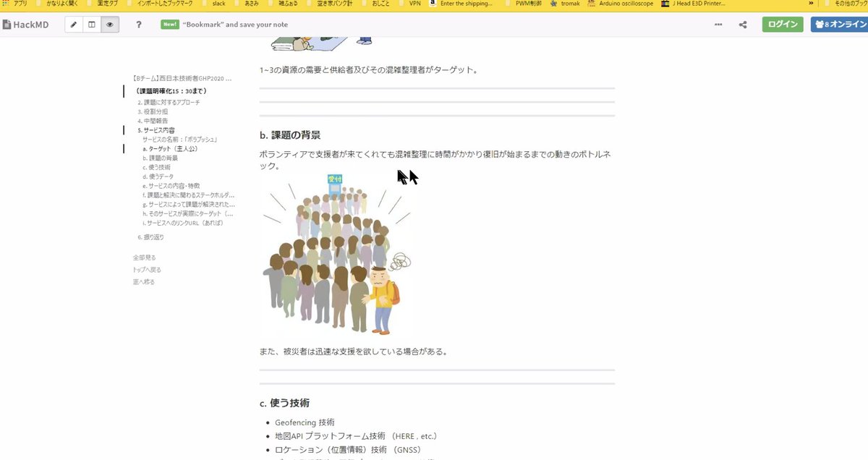Expand hidden bookmarks with the chevron arrow
Image resolution: width=868 pixels, height=460 pixels.
(x=810, y=3)
